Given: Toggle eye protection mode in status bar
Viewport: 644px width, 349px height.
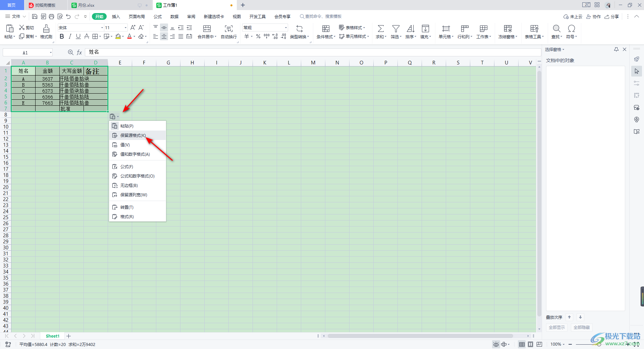Looking at the screenshot, I should [496, 344].
